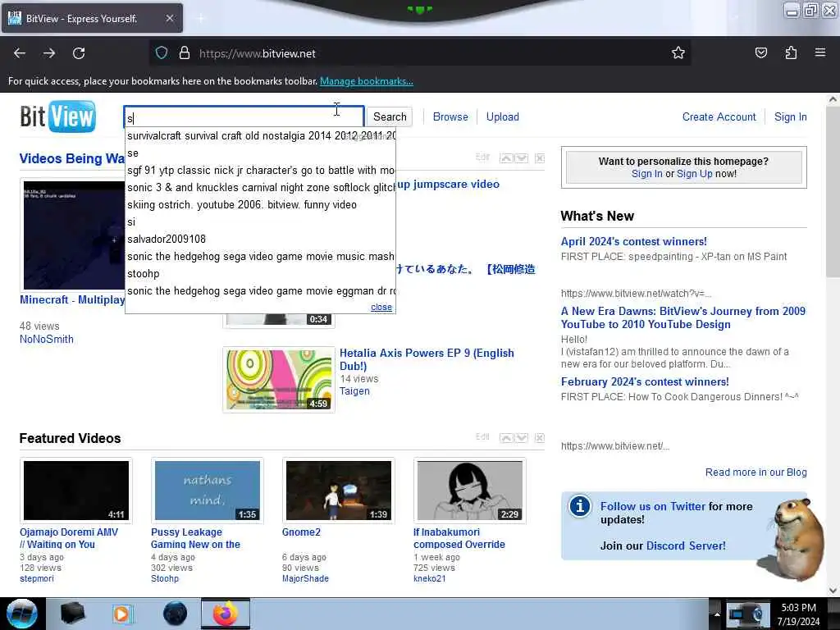Open the Windows Start orb
Screen dimensions: 840x630
(21, 614)
